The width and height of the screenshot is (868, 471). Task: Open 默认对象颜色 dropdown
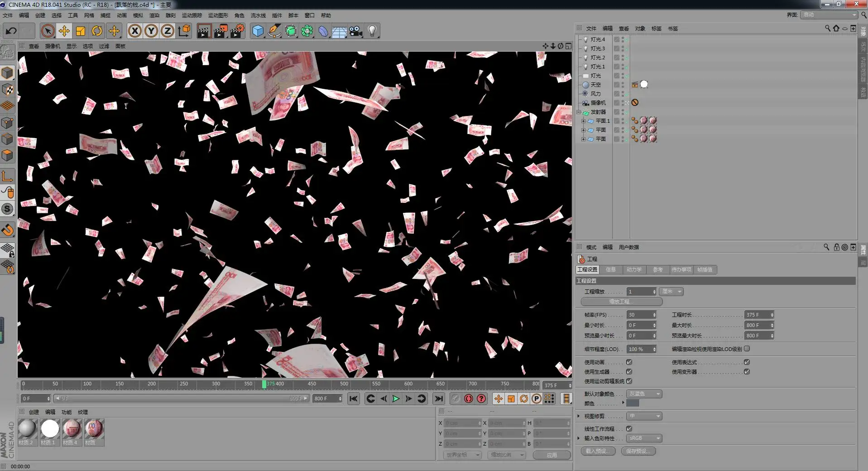point(644,394)
